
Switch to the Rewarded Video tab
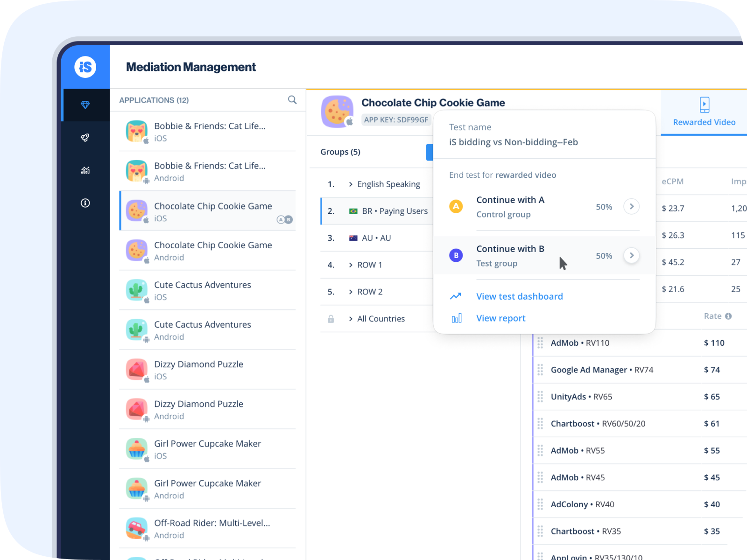[x=704, y=112]
